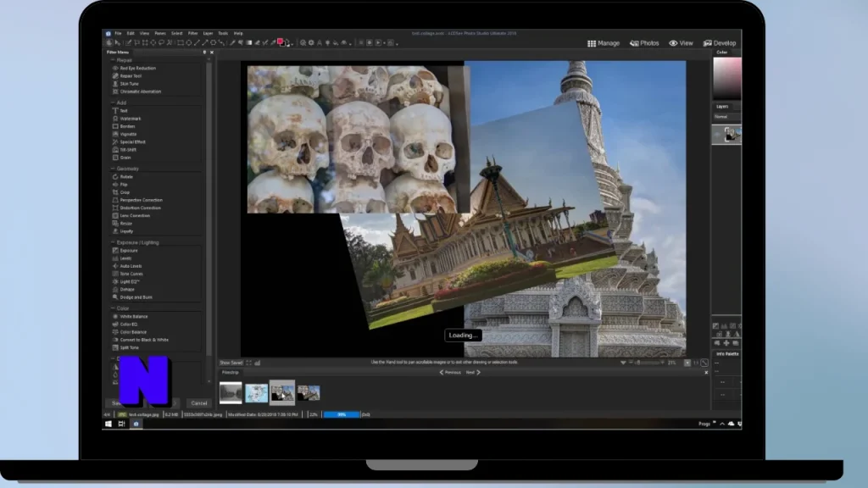Select the Gradient tool in toolbar
This screenshot has height=488, width=868.
tap(249, 42)
